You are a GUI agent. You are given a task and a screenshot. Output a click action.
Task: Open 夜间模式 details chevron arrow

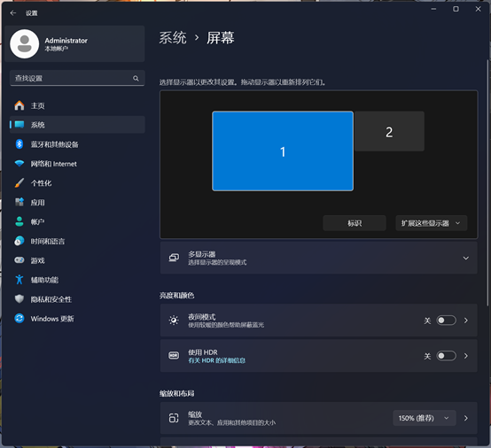[465, 321]
